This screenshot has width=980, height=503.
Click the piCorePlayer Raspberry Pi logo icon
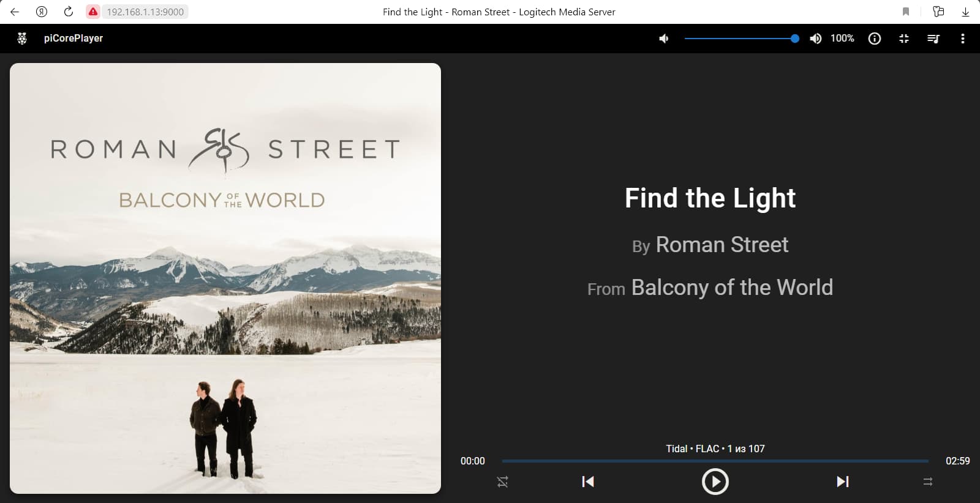(22, 39)
